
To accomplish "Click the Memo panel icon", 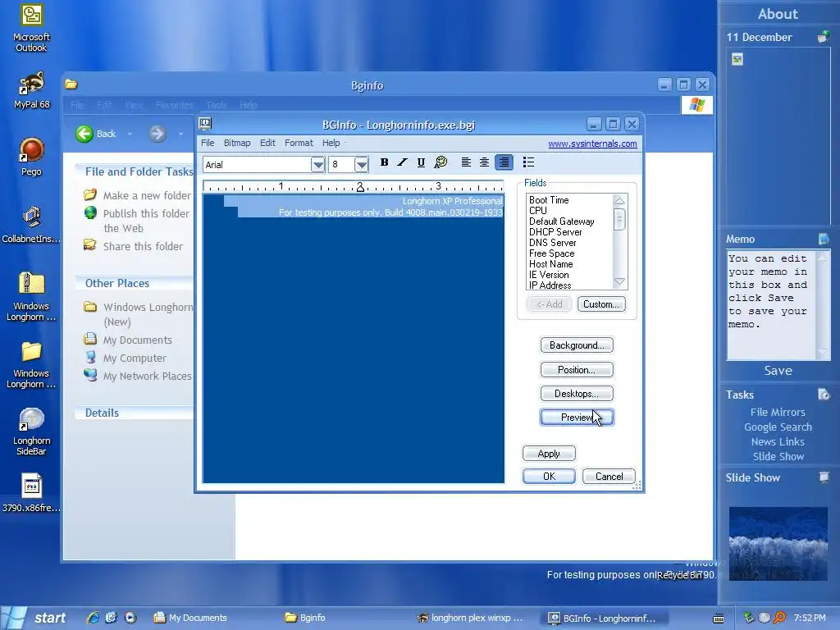I will [824, 239].
